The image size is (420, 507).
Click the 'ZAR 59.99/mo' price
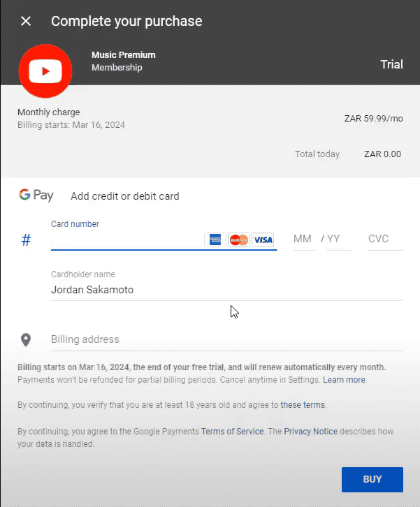374,119
